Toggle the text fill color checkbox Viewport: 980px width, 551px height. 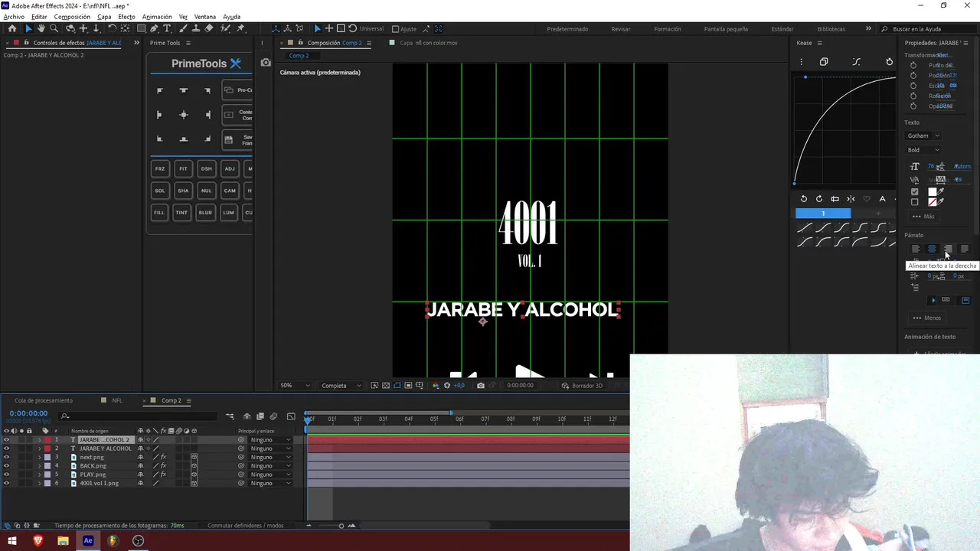[x=914, y=191]
